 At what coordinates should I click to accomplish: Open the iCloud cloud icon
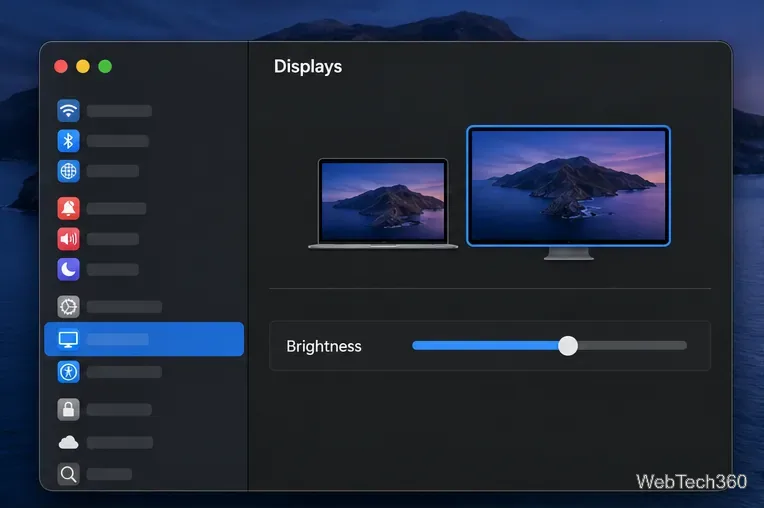coord(68,442)
